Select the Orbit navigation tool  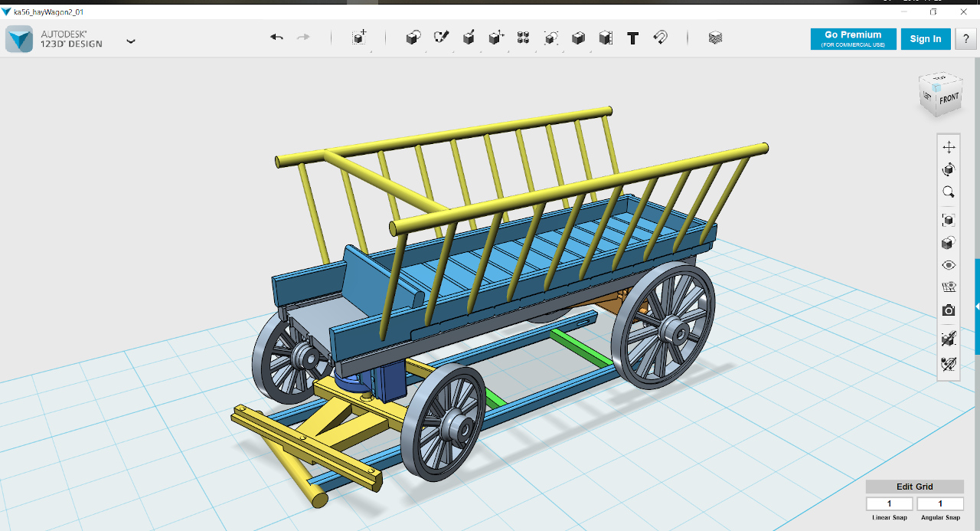(x=949, y=169)
